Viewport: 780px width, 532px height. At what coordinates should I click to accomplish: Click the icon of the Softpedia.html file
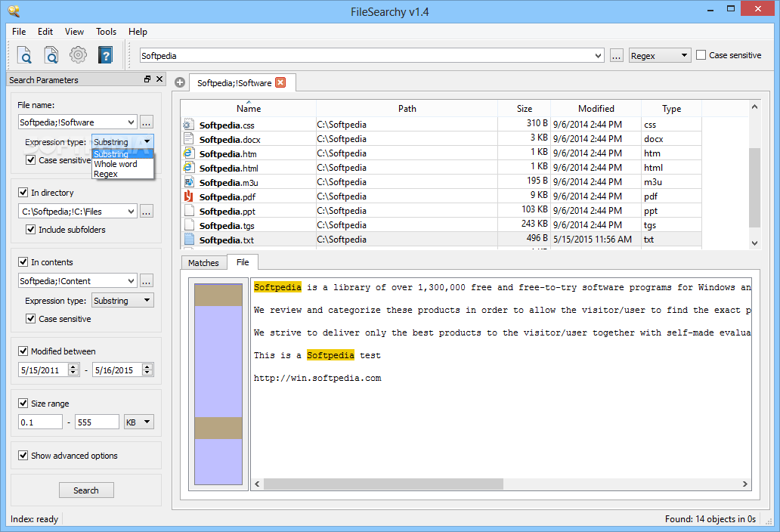[x=188, y=168]
